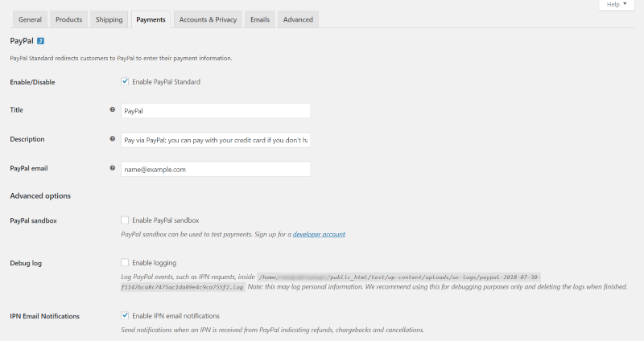Switch to the General tab

(30, 19)
